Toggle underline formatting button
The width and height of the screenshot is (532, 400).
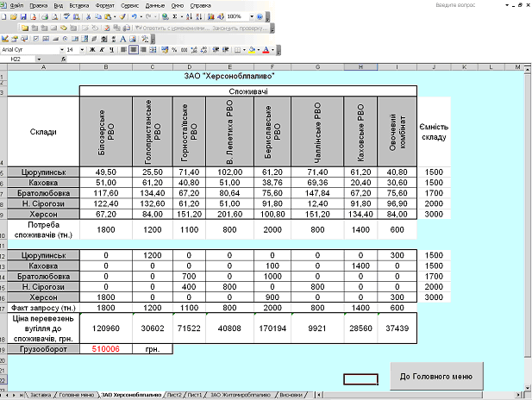click(111, 50)
